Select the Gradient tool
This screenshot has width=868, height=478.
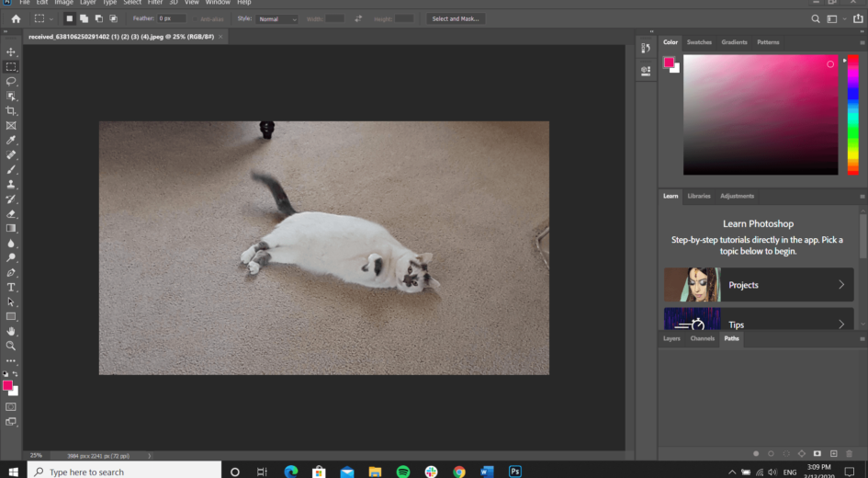(x=10, y=228)
